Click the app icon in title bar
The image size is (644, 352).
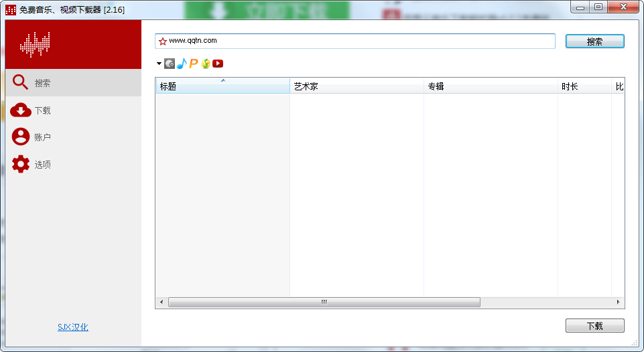pos(11,9)
